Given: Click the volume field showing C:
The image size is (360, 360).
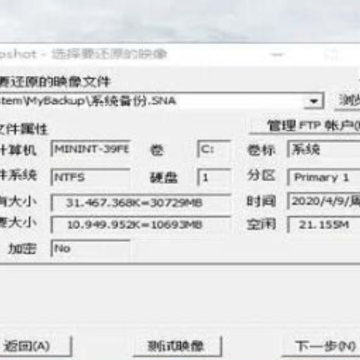Looking at the screenshot, I should tap(214, 149).
